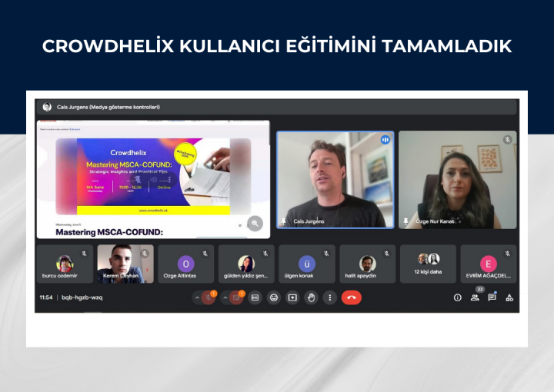Select the Kerem Ceyhan video tile
The image size is (554, 392).
(125, 264)
